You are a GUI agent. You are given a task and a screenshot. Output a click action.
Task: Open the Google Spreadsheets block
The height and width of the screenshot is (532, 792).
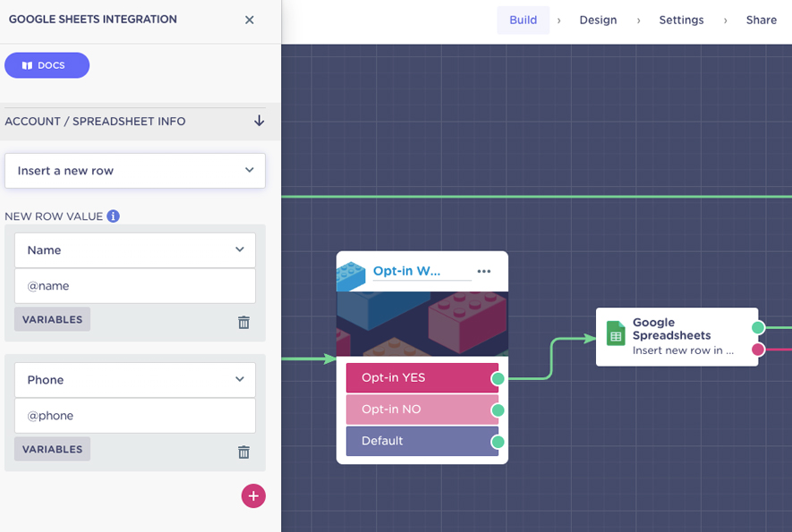click(677, 337)
